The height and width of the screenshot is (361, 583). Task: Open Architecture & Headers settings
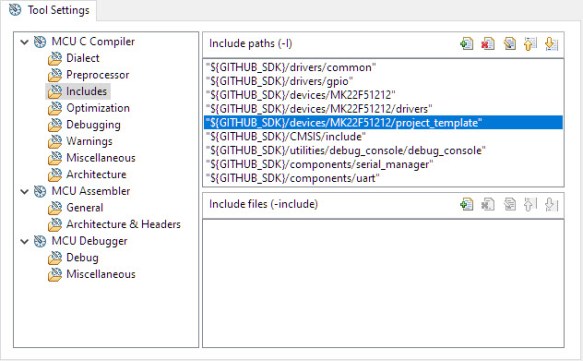point(123,224)
